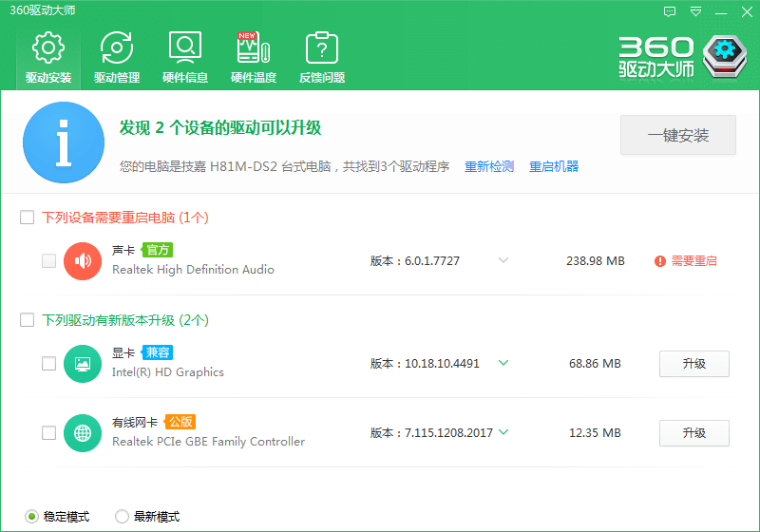Click the version text 版本：10.18.10.4491

tap(425, 364)
